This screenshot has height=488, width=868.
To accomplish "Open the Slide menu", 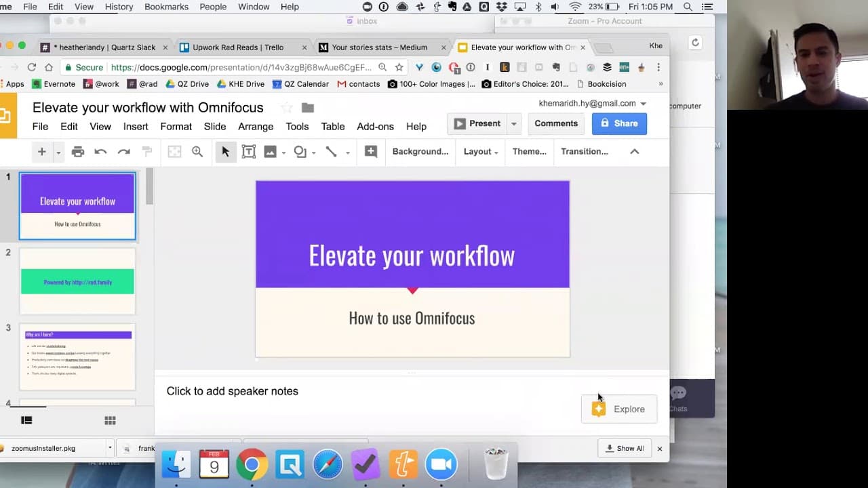I will pos(215,127).
